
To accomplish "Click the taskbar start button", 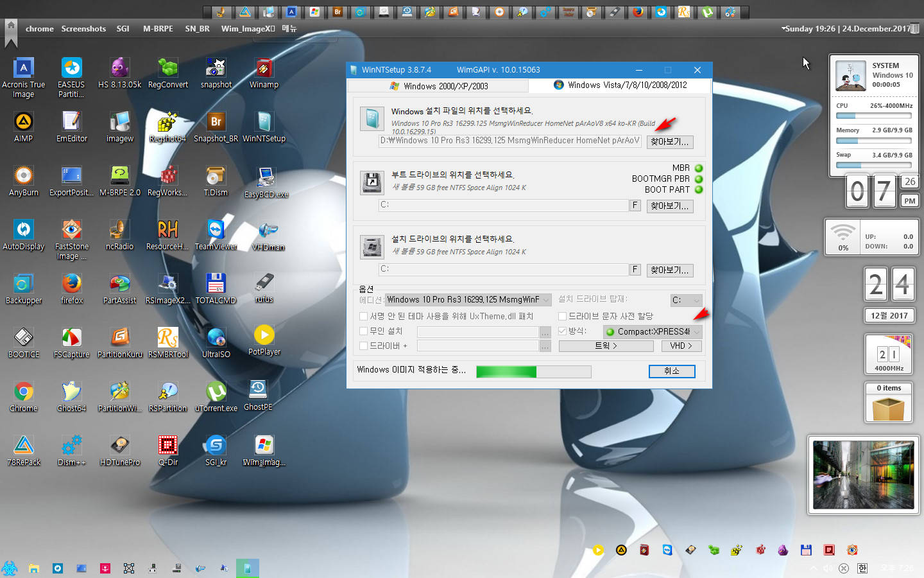I will 9,568.
